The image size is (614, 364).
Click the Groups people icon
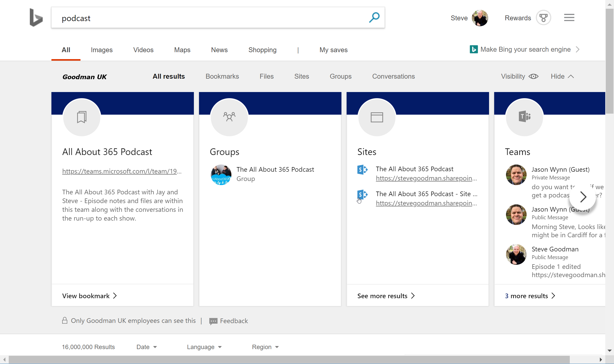[x=229, y=117]
